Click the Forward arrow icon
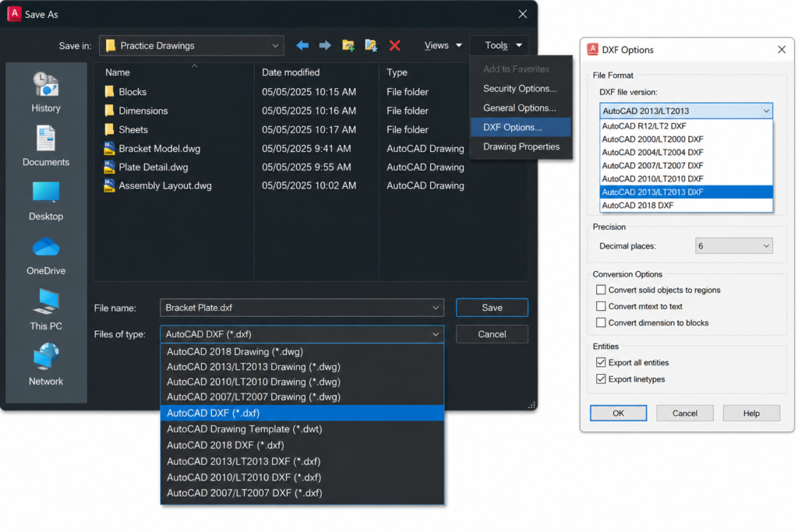Screen dimensions: 798x532 tap(325, 45)
